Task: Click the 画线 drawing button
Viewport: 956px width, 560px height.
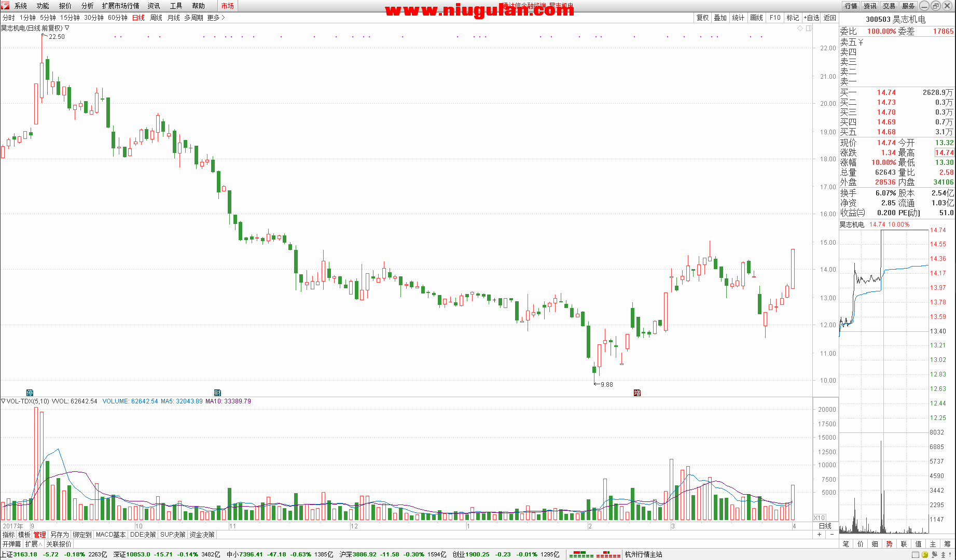Action: click(x=757, y=18)
